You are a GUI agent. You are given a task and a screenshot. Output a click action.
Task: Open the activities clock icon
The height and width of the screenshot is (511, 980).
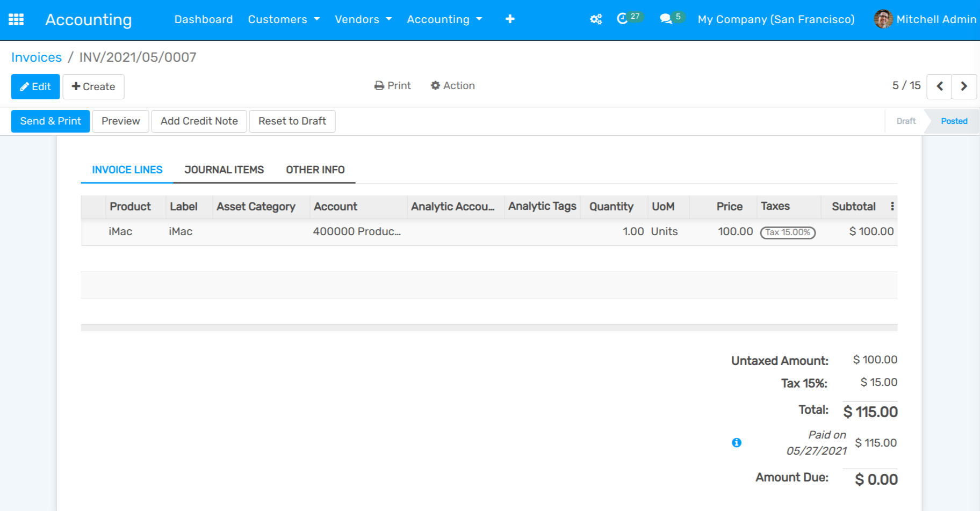(623, 19)
